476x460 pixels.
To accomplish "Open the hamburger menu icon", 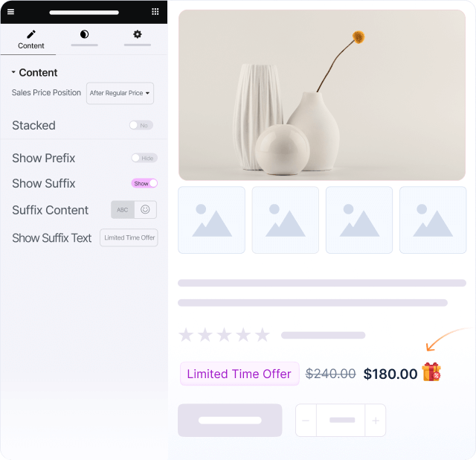I will (10, 12).
